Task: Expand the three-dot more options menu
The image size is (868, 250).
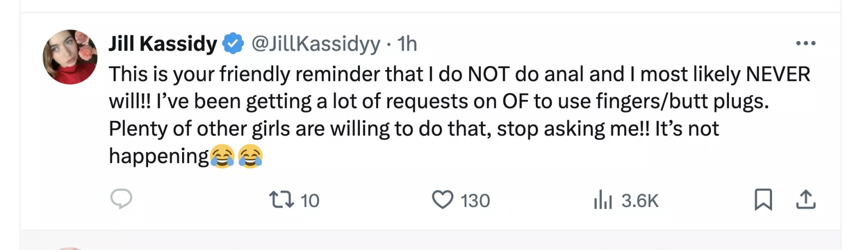Action: [x=805, y=43]
